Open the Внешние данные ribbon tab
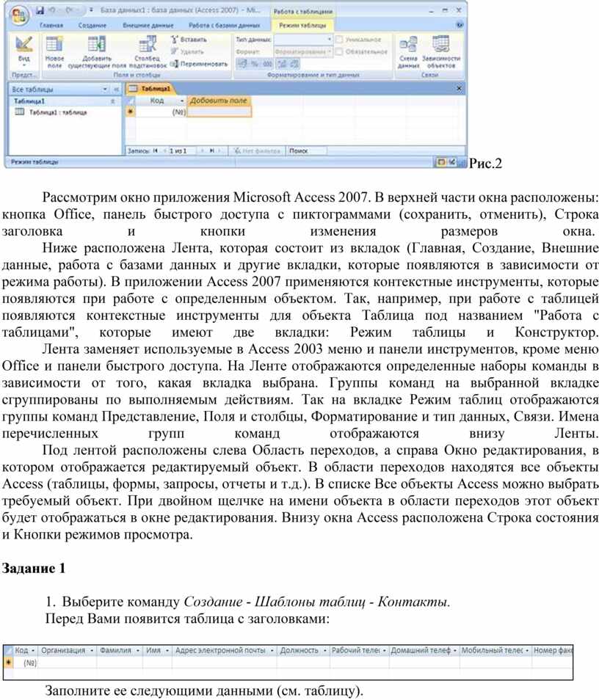The height and width of the screenshot is (700, 599). point(148,26)
